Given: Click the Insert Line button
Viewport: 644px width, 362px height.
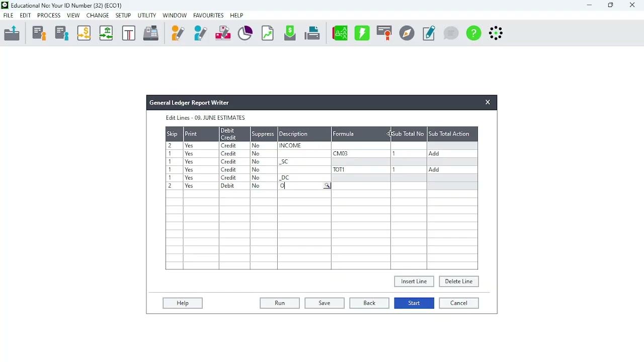Looking at the screenshot, I should pos(414,282).
